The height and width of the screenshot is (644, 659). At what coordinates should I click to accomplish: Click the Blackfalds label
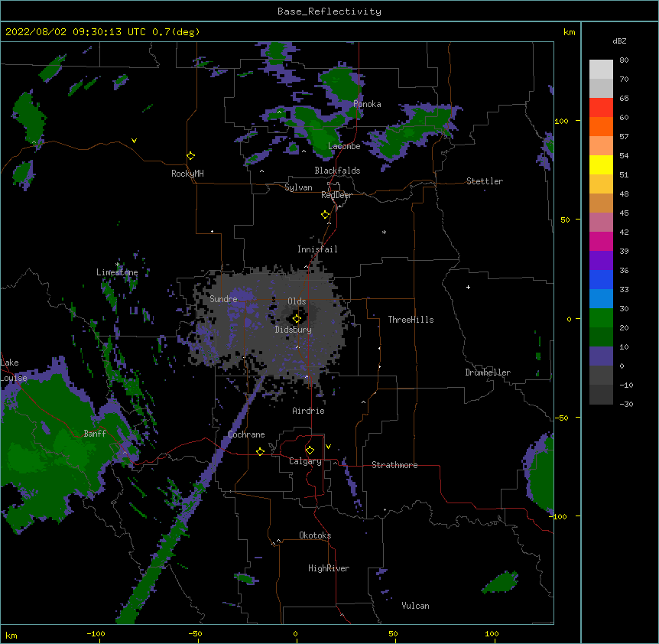[x=337, y=171]
